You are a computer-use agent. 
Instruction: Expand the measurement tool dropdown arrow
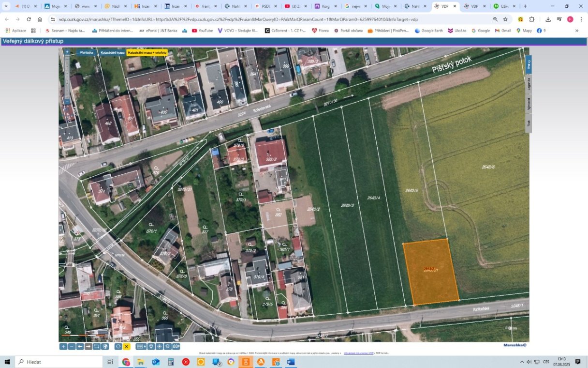(x=145, y=347)
